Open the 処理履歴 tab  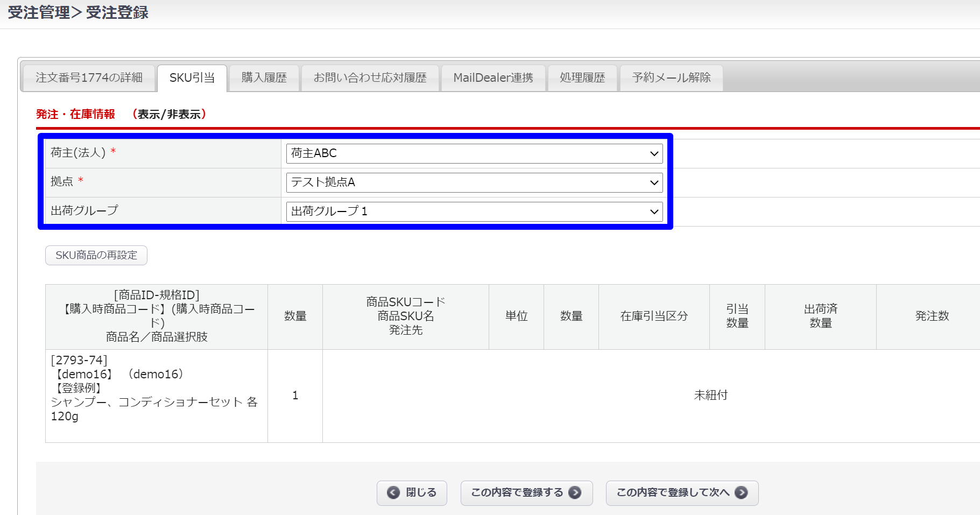pyautogui.click(x=582, y=78)
